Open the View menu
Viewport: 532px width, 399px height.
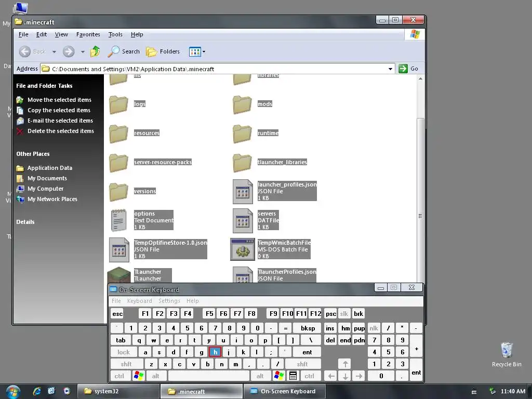[61, 34]
